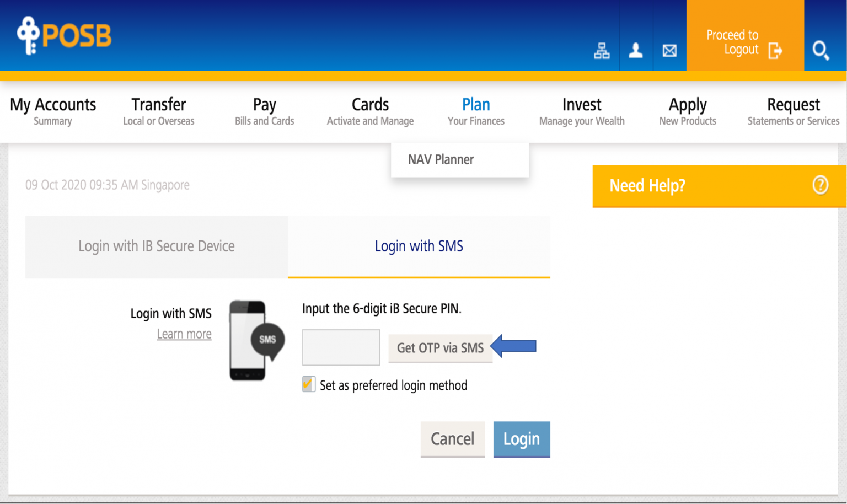Click the 09 Oct 2020 timestamp text
The height and width of the screenshot is (504, 847).
[108, 185]
